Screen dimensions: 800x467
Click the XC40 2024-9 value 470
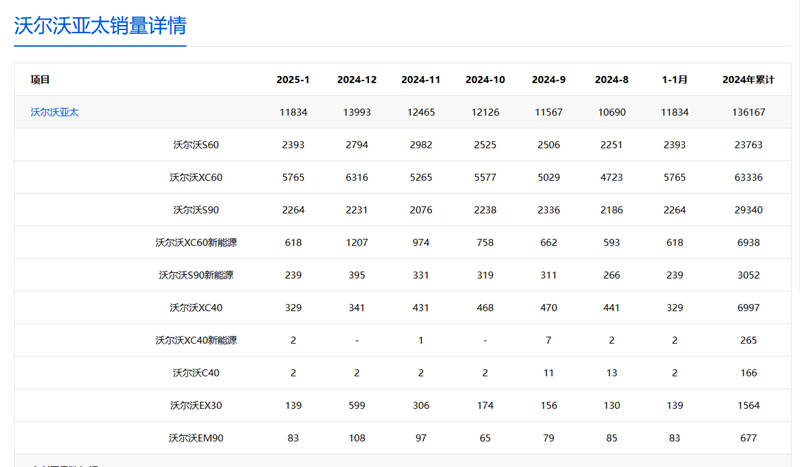pos(548,308)
